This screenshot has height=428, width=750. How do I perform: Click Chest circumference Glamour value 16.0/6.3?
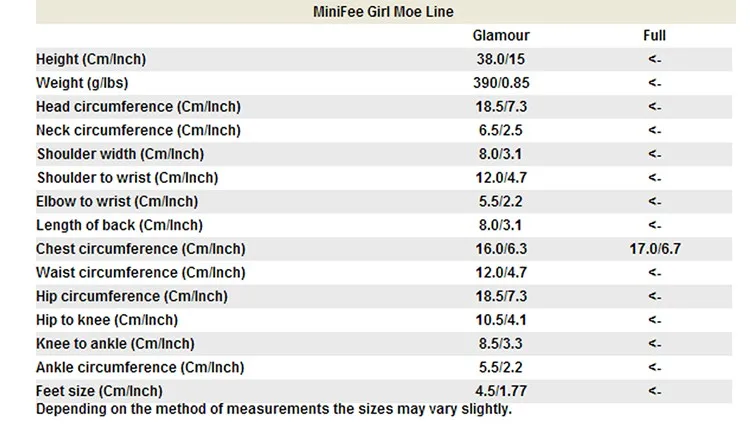501,249
